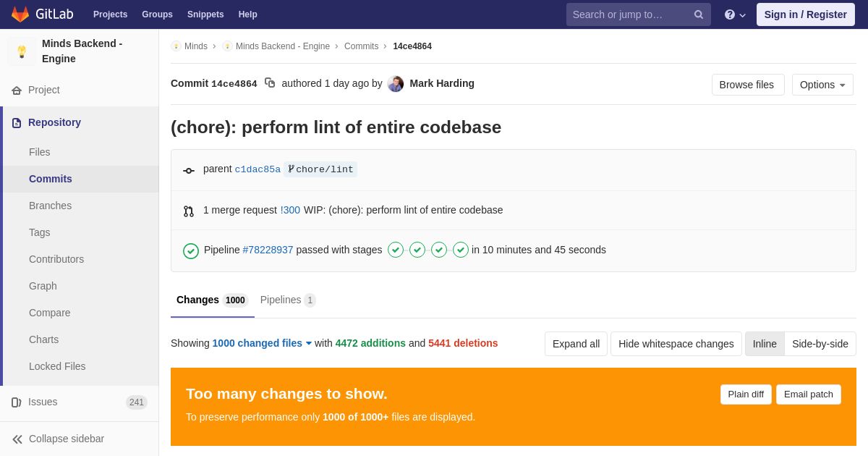Click the pipeline passed status icon
The width and height of the screenshot is (868, 456).
coord(191,250)
